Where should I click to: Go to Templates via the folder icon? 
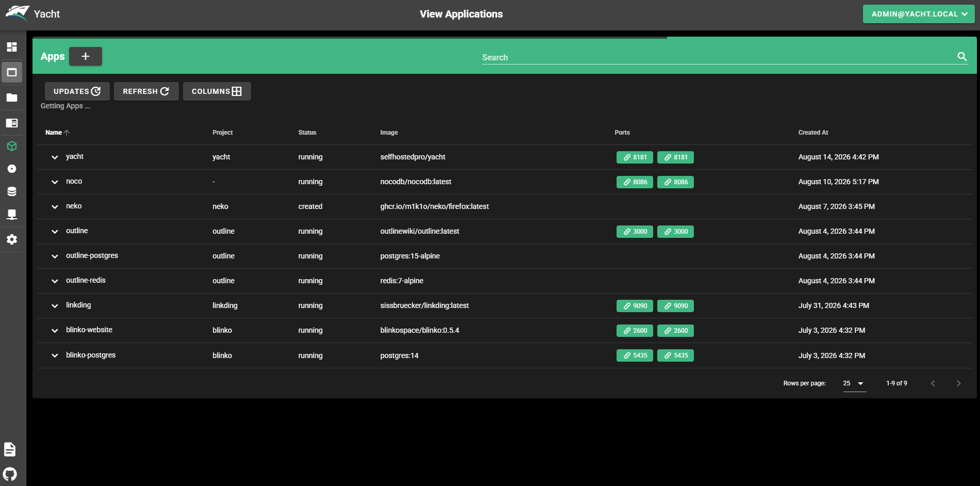12,98
